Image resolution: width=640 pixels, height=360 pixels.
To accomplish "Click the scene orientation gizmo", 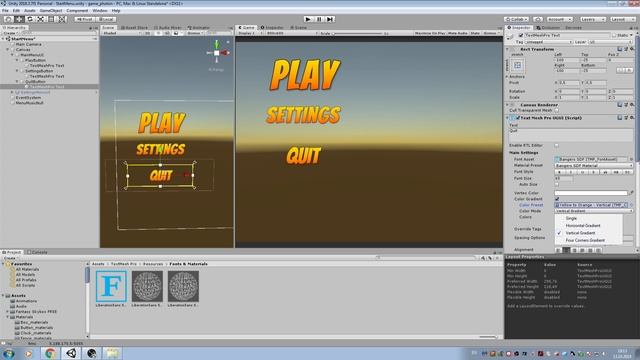I will [x=217, y=53].
